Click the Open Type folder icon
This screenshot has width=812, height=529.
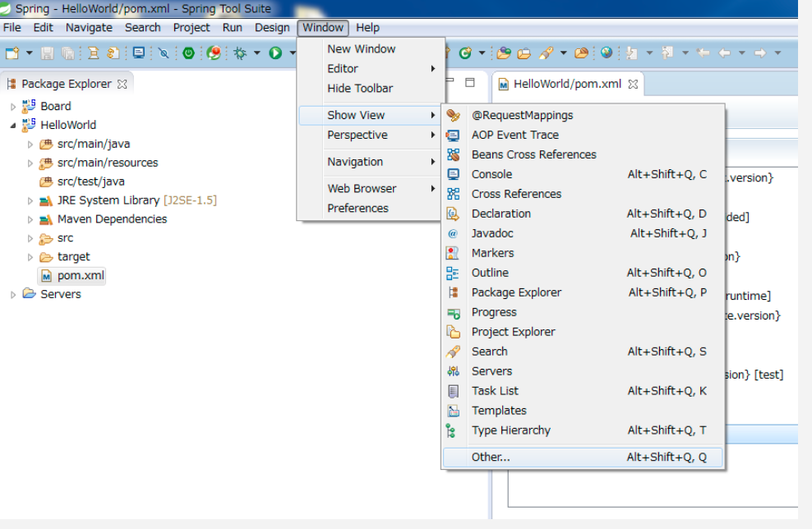click(504, 53)
